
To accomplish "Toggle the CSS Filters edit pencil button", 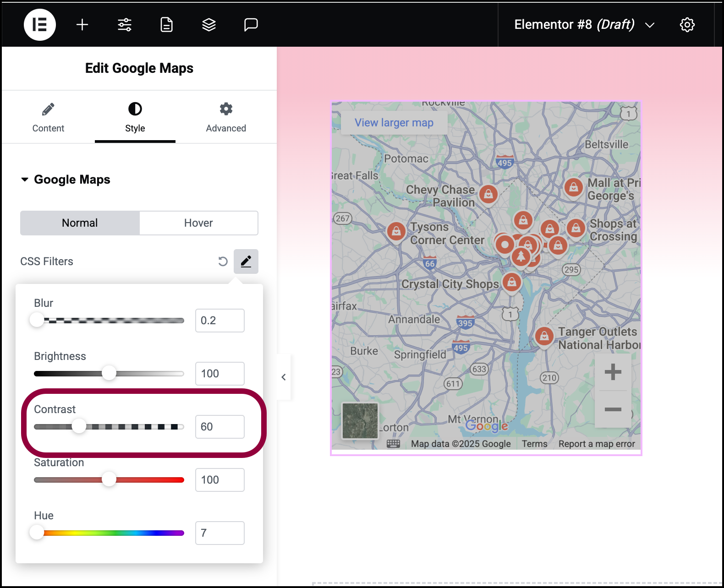I will pyautogui.click(x=246, y=261).
